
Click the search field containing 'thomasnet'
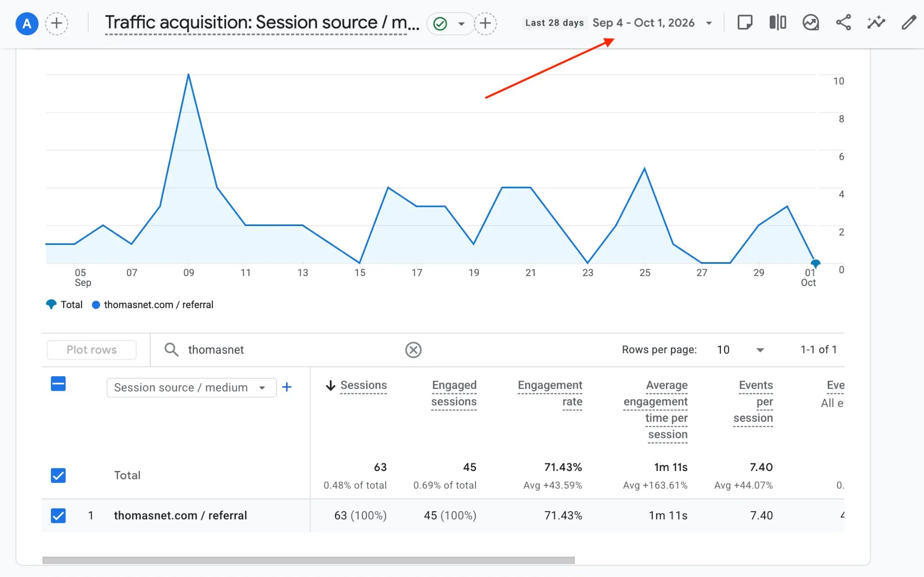pos(293,350)
